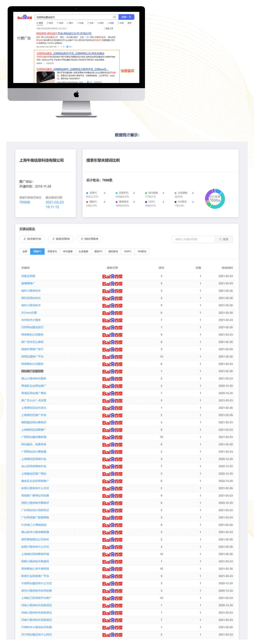This screenshot has width=254, height=644.
Task: Select the 资讯 tab in the Baidu screenshot
Action: [x=50, y=23]
